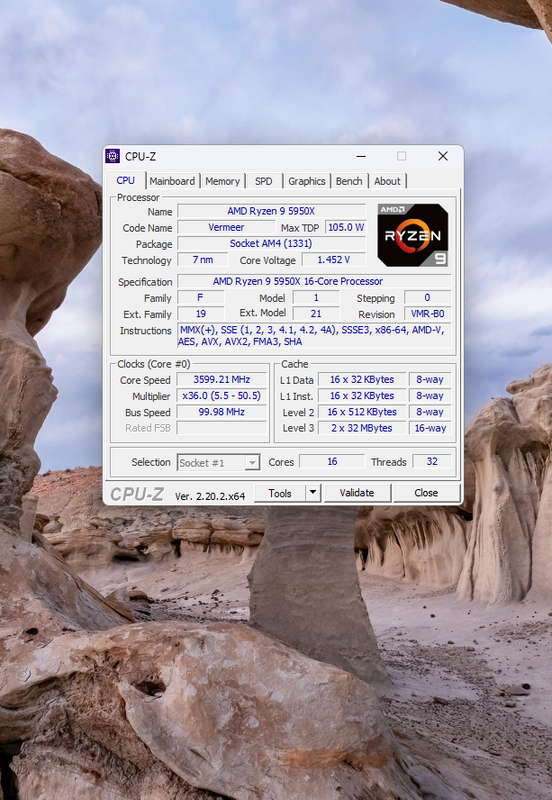Click the Package value Socket AM4 (1331)

click(271, 243)
